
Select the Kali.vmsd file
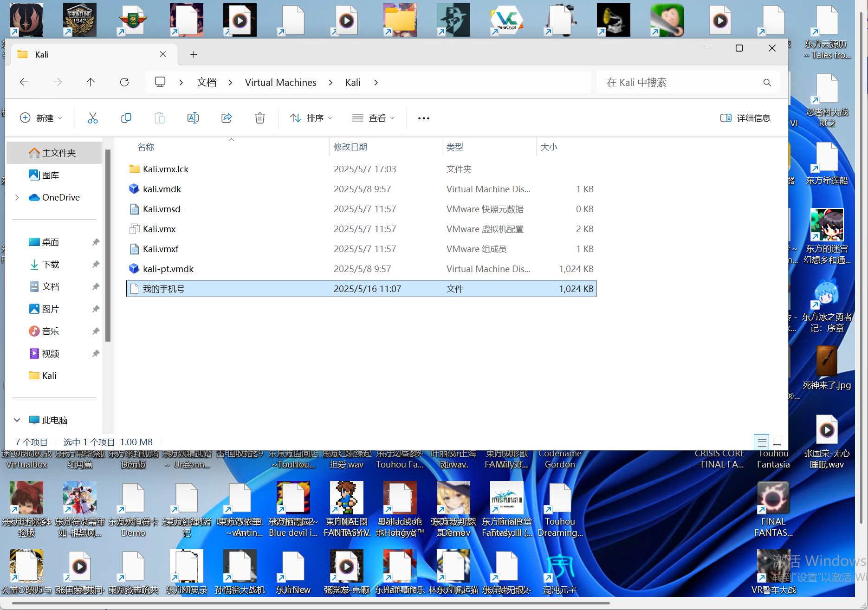click(361, 209)
